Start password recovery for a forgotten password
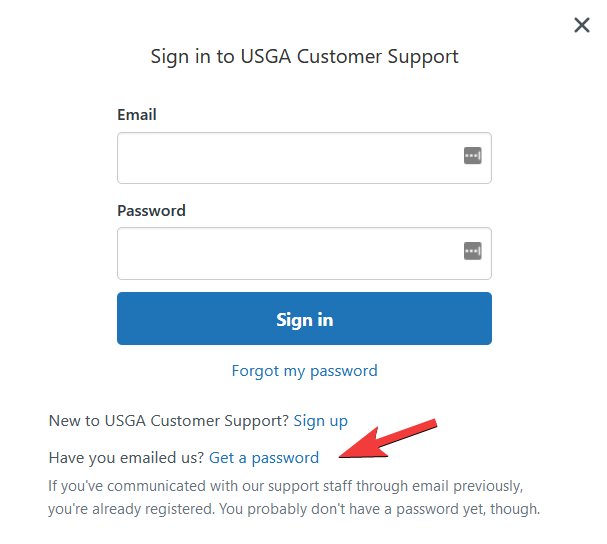Screen dimensions: 607x544 (x=304, y=371)
